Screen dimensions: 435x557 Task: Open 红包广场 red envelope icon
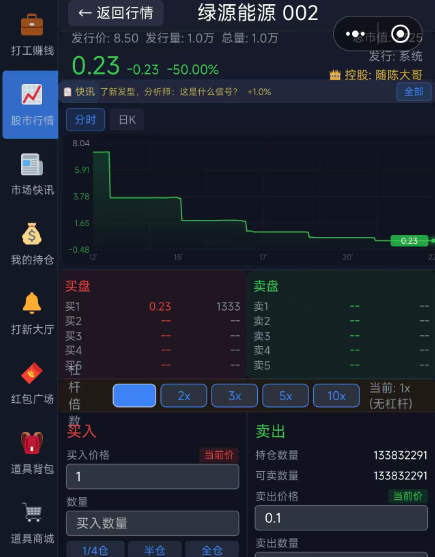coord(32,373)
